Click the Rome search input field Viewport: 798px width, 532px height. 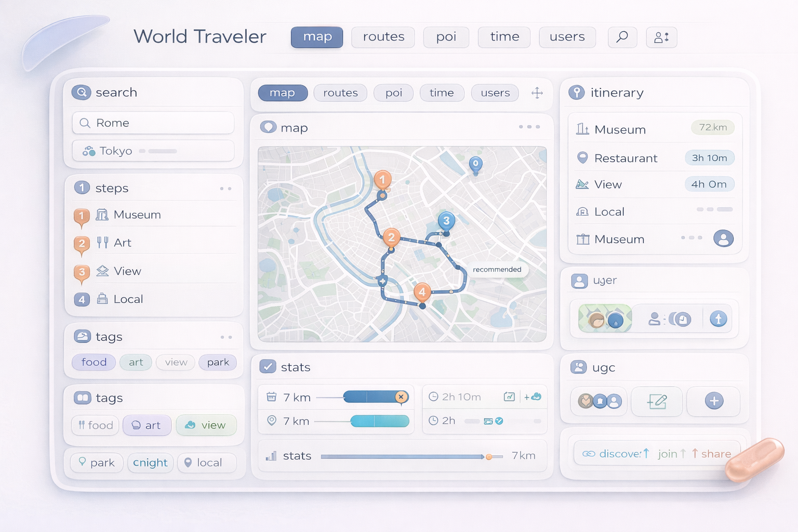(153, 123)
